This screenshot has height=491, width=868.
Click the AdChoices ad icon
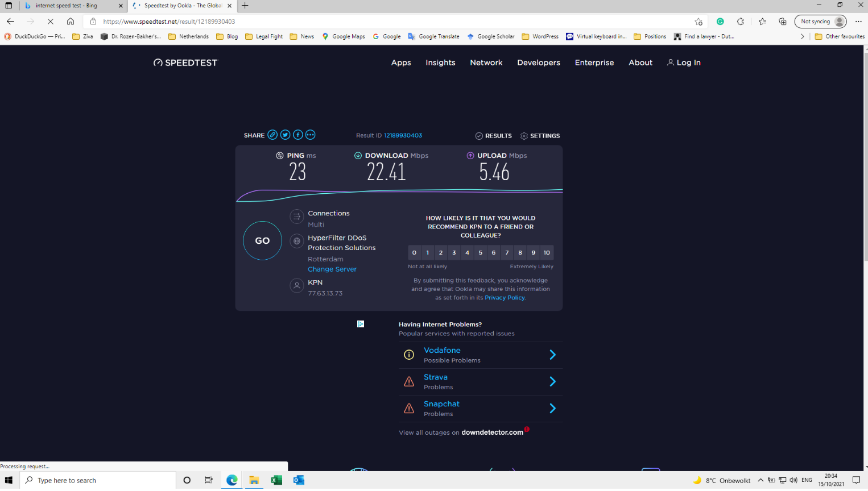click(x=361, y=324)
